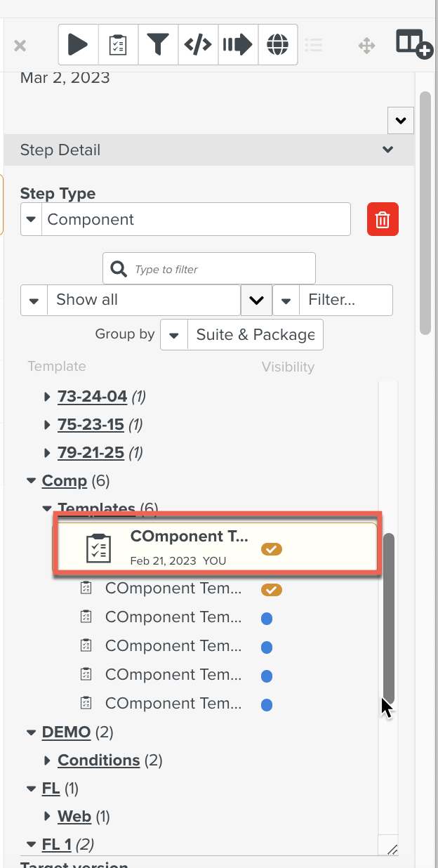
Task: Toggle blue visibility dot on last template
Action: coord(267,704)
